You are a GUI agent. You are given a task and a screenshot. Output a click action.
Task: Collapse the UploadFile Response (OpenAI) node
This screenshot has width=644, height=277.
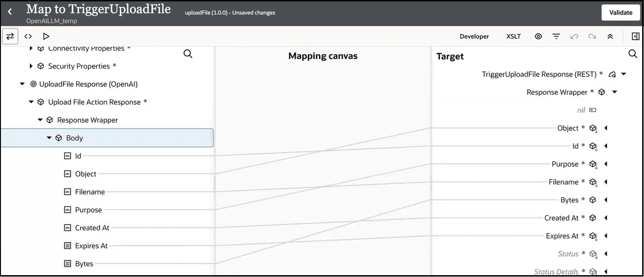[22, 84]
